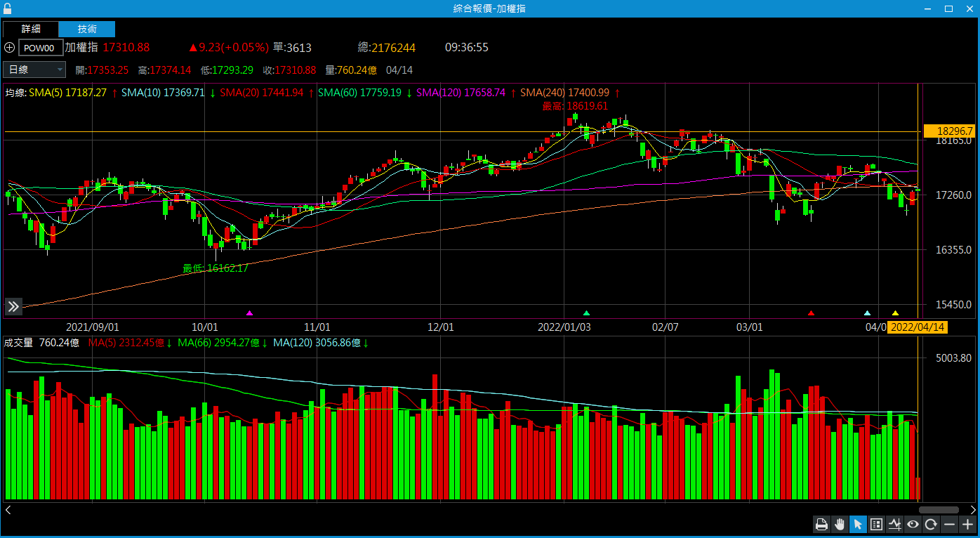
Task: Click the horizontal scrollbar thumb
Action: tap(939, 510)
